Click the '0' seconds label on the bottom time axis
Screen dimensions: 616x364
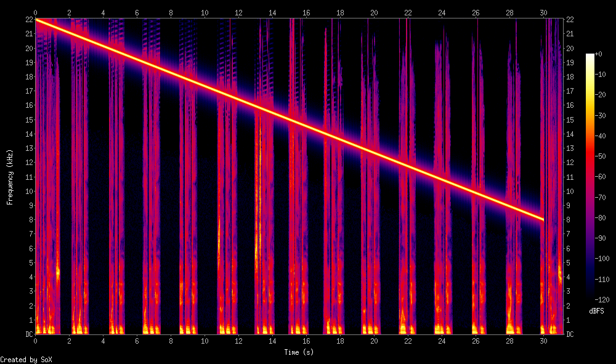click(x=35, y=341)
